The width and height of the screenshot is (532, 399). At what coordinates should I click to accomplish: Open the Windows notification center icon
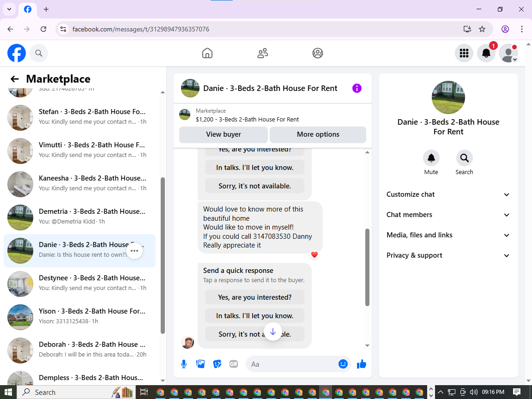tap(517, 392)
